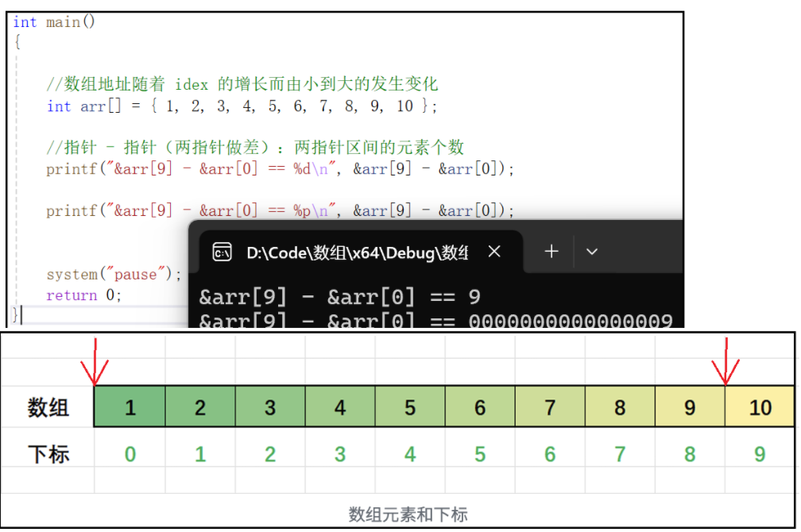Select the D:\Code\数组\x64\Debug terminal tab
This screenshot has width=801, height=532.
pos(360,252)
